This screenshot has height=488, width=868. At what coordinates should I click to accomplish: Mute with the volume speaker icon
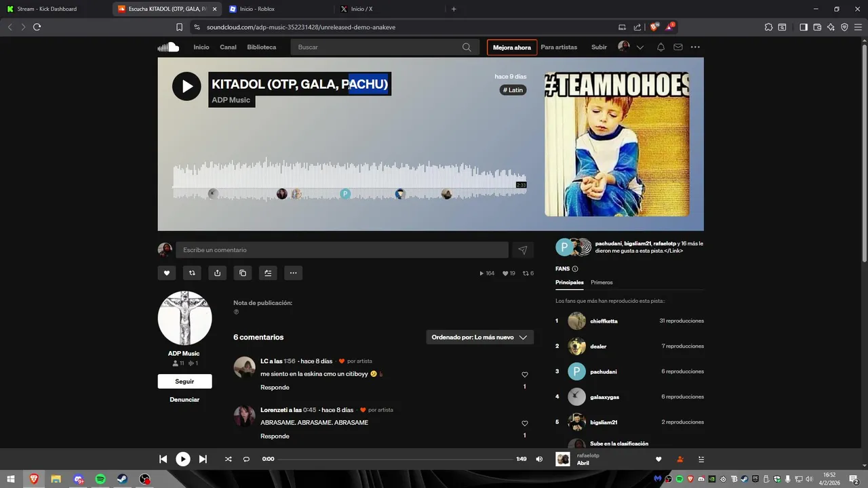(539, 459)
